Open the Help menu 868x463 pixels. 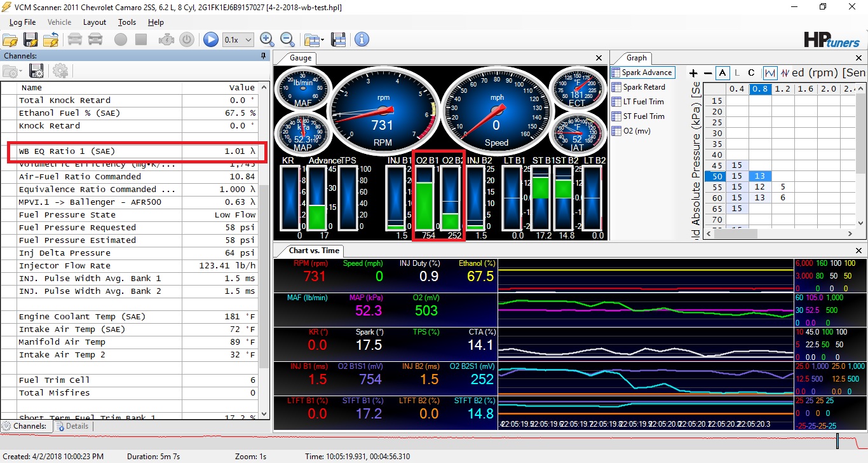pos(156,22)
